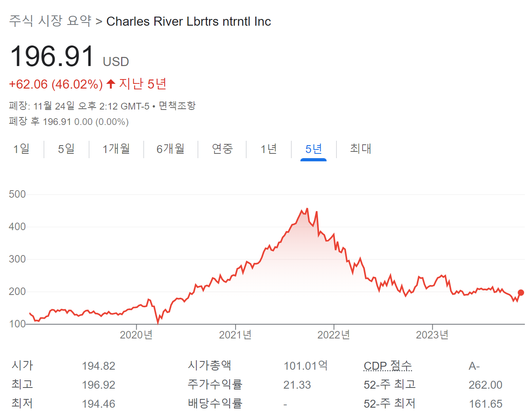
Task: Switch to the 5일 range tab
Action: pos(66,149)
